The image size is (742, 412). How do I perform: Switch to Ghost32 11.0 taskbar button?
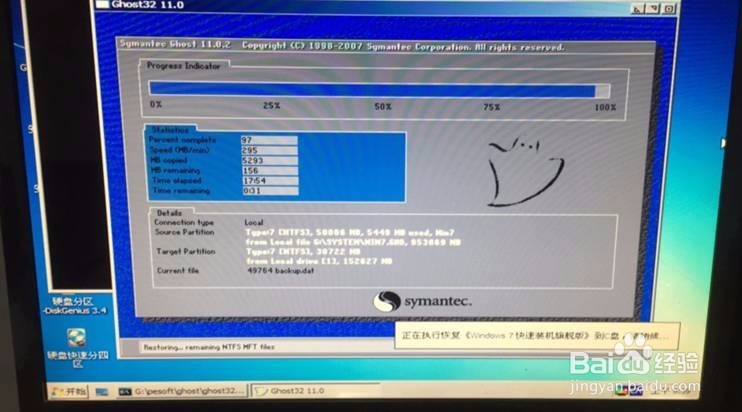coord(316,391)
